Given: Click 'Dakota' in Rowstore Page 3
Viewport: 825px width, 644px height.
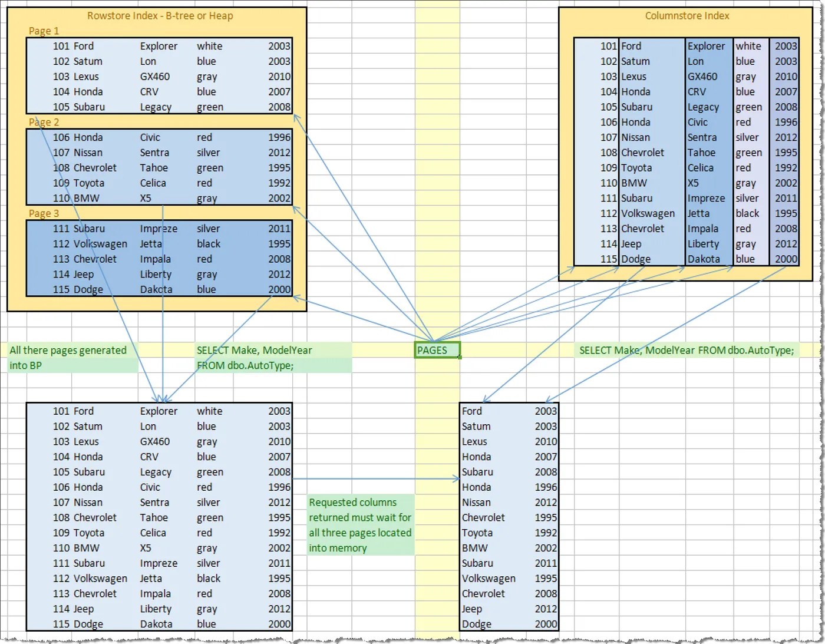Looking at the screenshot, I should point(156,290).
